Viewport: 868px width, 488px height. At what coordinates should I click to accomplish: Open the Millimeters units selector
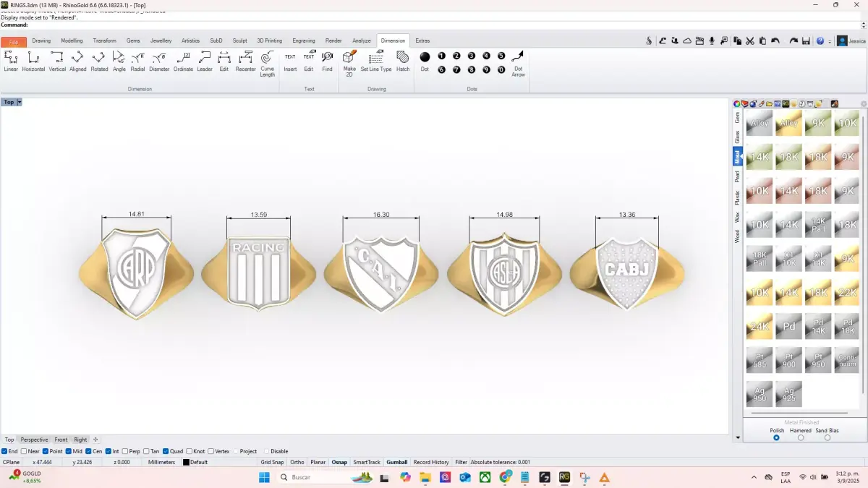pos(161,462)
